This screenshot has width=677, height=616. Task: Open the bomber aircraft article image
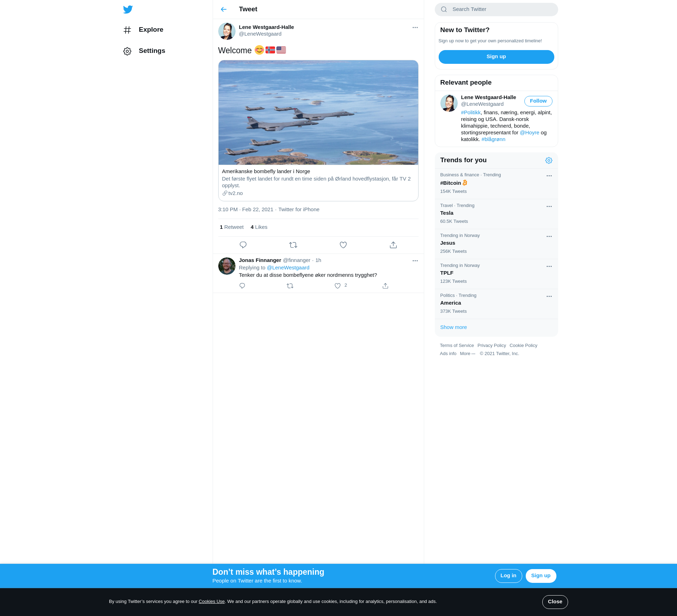pyautogui.click(x=318, y=112)
